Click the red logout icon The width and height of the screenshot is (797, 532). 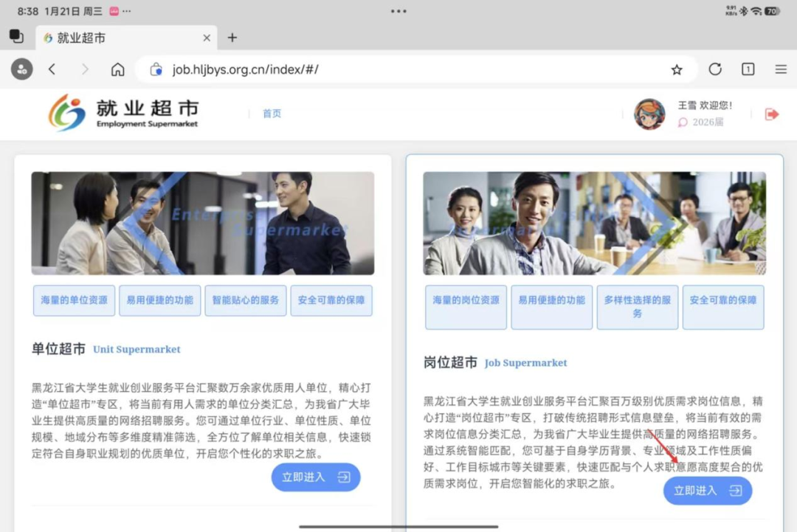(772, 114)
